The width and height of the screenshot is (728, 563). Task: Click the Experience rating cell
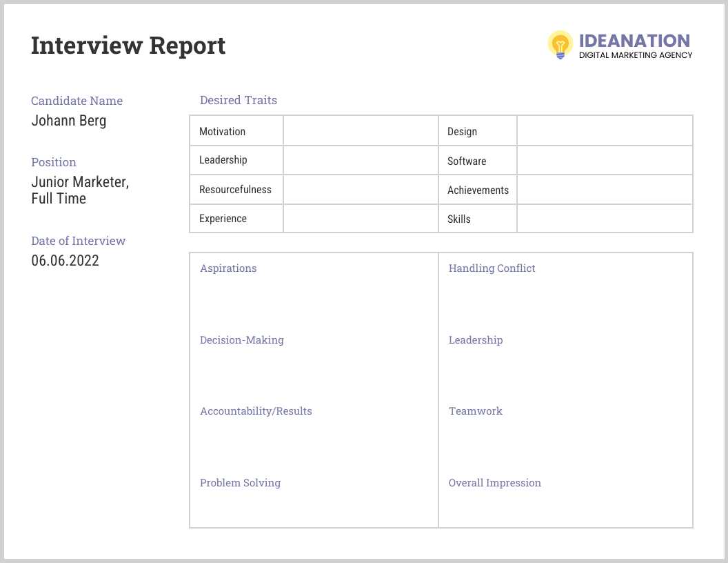tap(361, 219)
